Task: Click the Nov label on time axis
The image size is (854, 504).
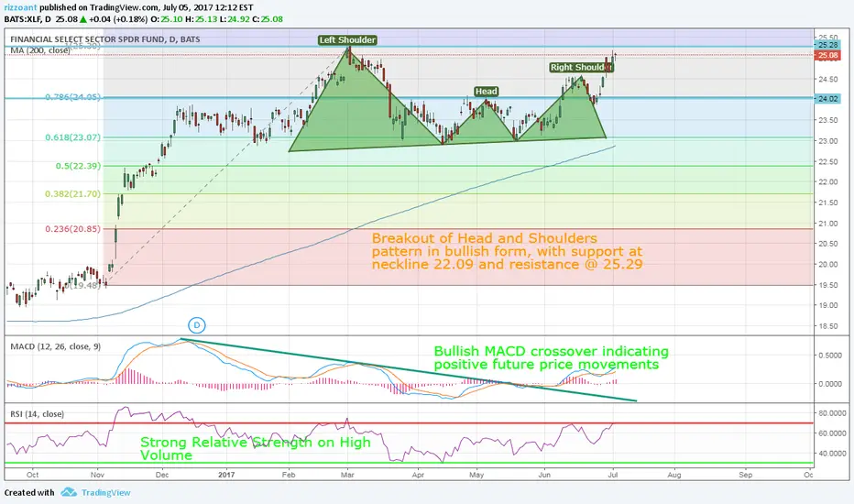Action: (x=97, y=475)
